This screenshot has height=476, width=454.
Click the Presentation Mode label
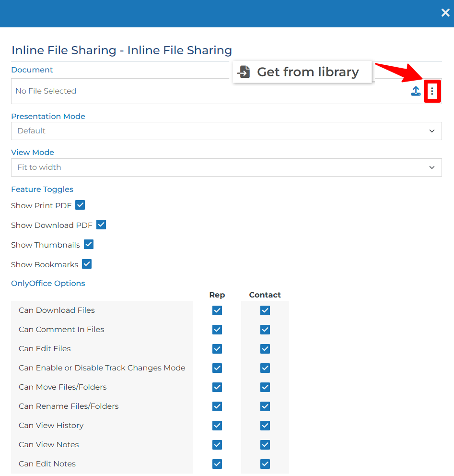48,116
